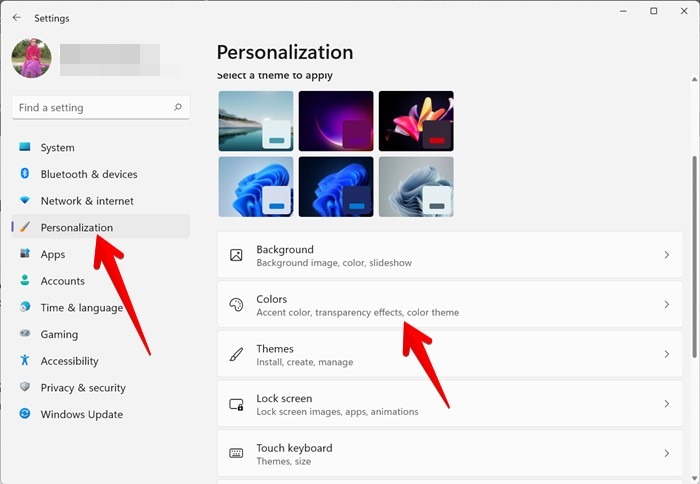This screenshot has width=700, height=484.
Task: Open the Apps settings section
Action: [53, 255]
